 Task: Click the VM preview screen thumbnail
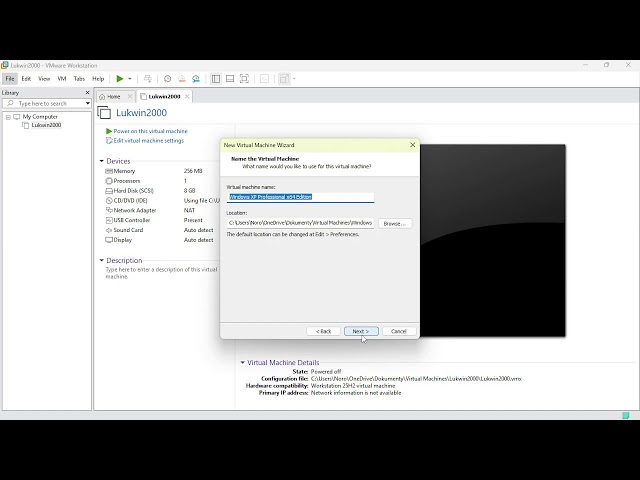pos(493,240)
